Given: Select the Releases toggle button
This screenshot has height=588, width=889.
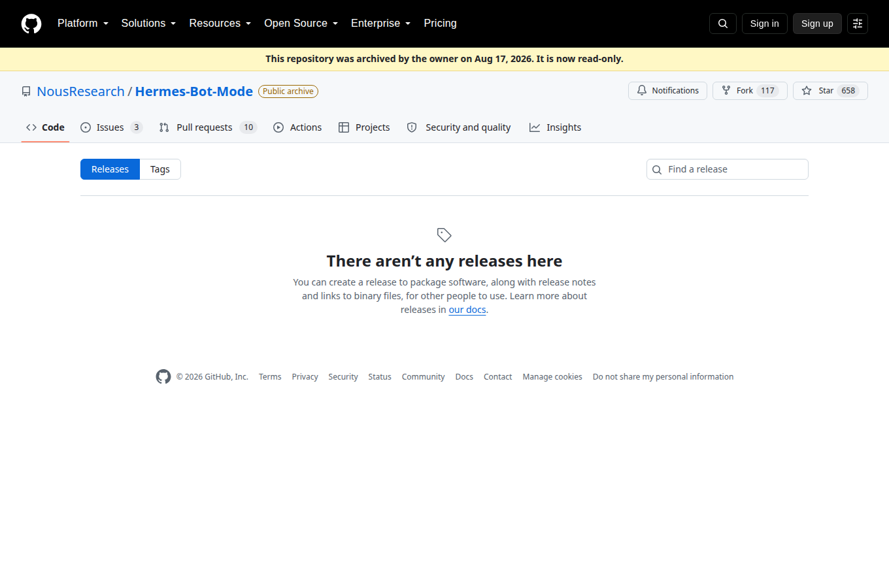Looking at the screenshot, I should click(110, 169).
